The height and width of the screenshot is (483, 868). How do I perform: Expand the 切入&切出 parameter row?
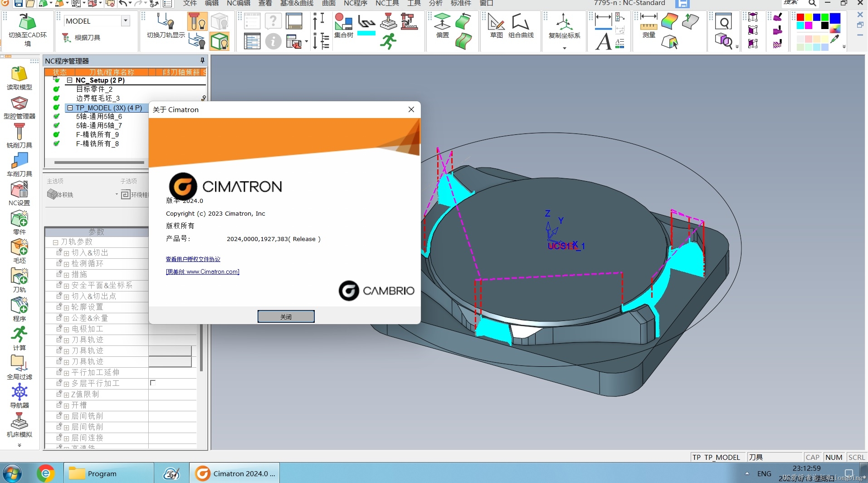(x=66, y=253)
